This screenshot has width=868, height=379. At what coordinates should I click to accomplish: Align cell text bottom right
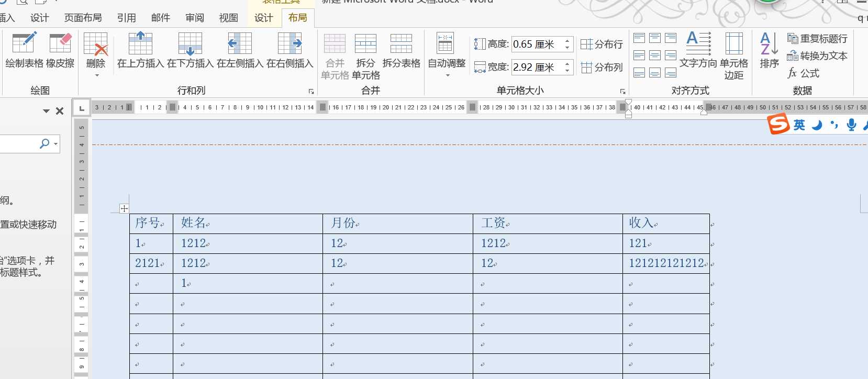tap(671, 73)
